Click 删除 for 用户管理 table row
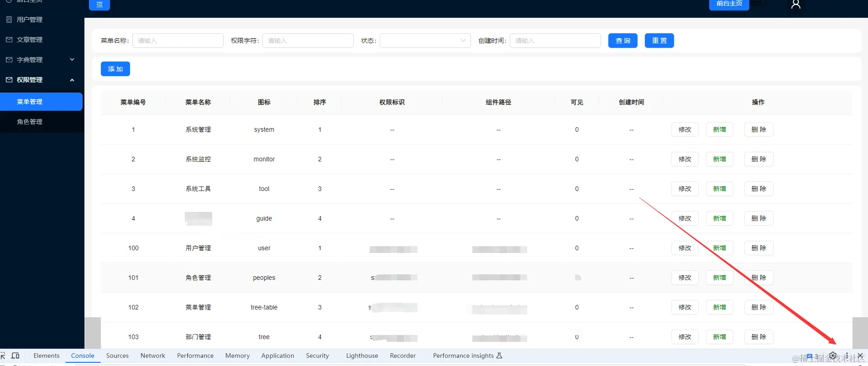 (x=758, y=248)
